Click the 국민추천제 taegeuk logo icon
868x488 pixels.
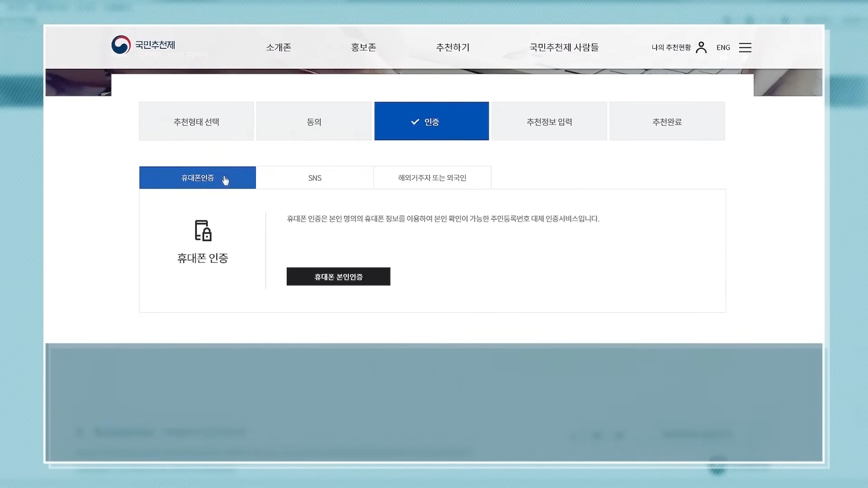point(121,45)
